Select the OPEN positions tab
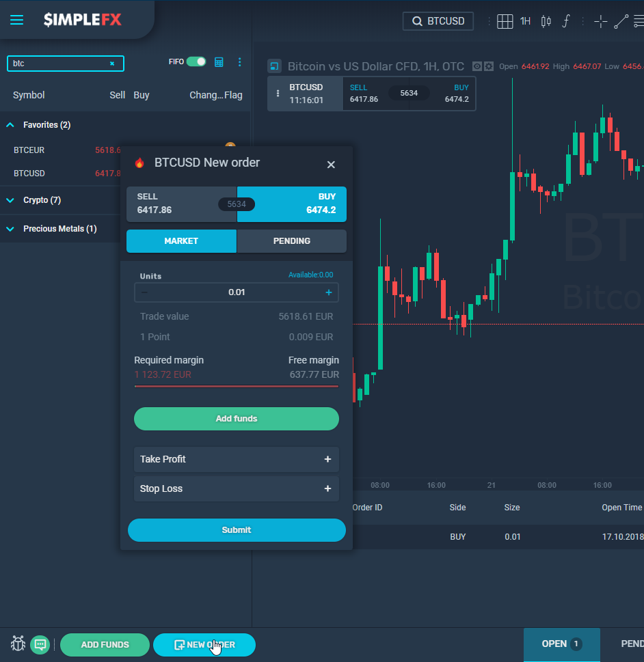Viewport: 644px width, 662px height. coord(561,644)
